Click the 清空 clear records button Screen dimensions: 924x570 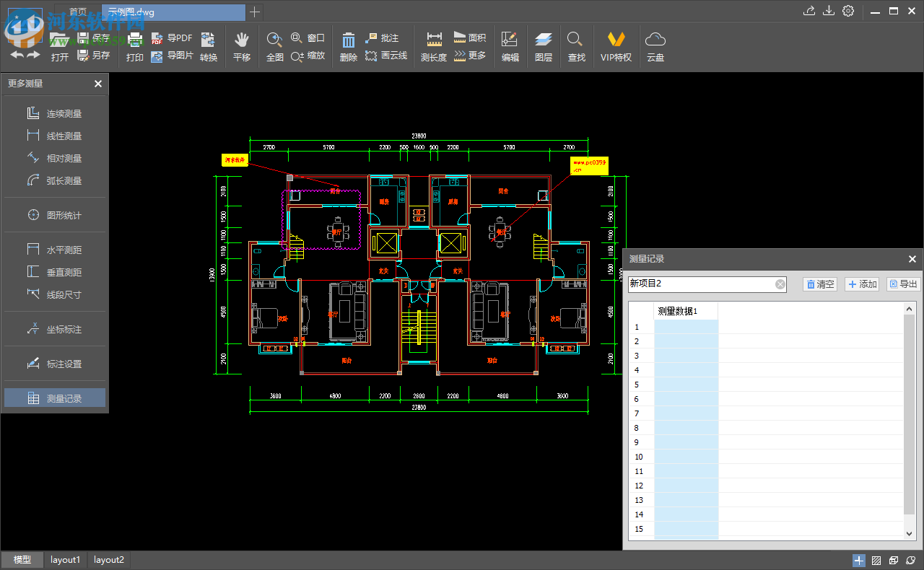coord(820,284)
